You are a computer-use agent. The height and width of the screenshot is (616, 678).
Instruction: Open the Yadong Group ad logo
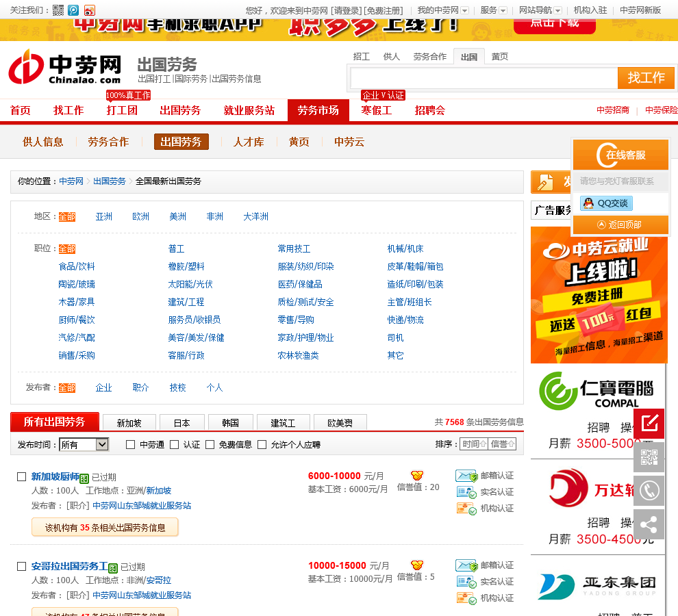tap(598, 586)
